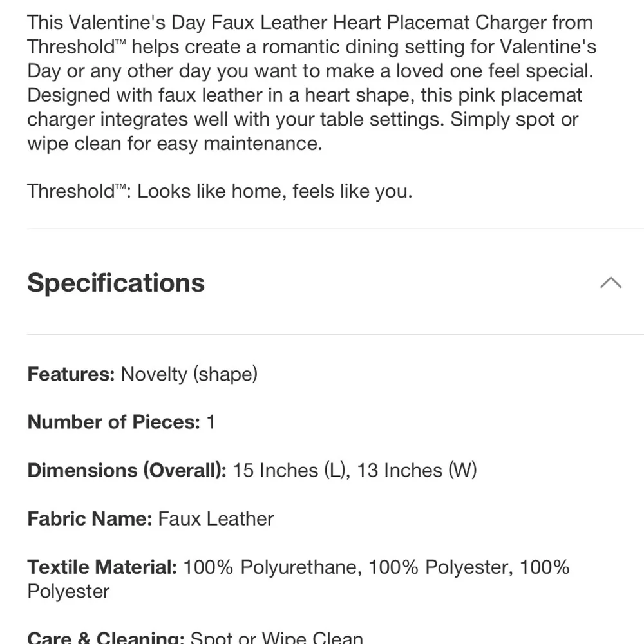Tap 'wipe clean for easy maintenance' sentence
644x644 pixels.
tap(175, 144)
